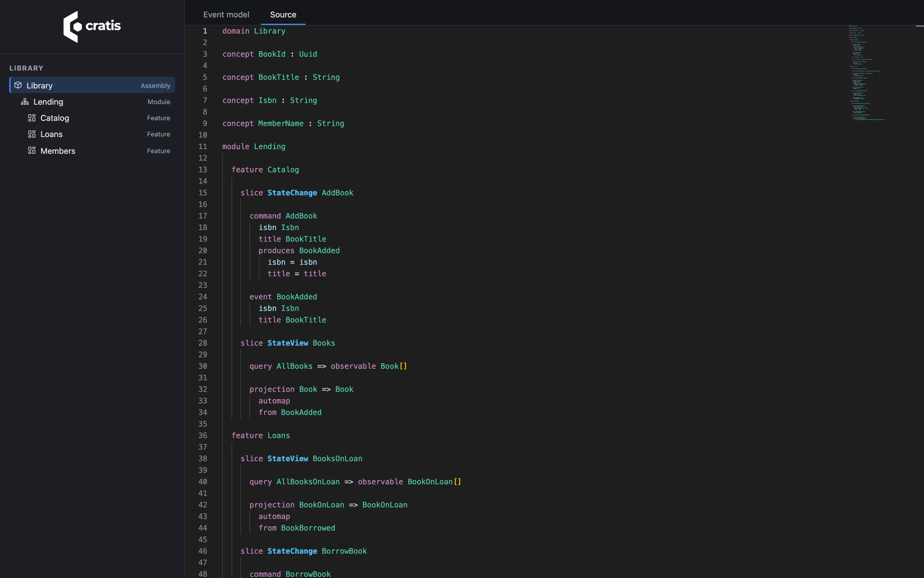Click 'slice StateChange BorrowBook' line
Viewport: 924px width, 578px height.
click(304, 551)
